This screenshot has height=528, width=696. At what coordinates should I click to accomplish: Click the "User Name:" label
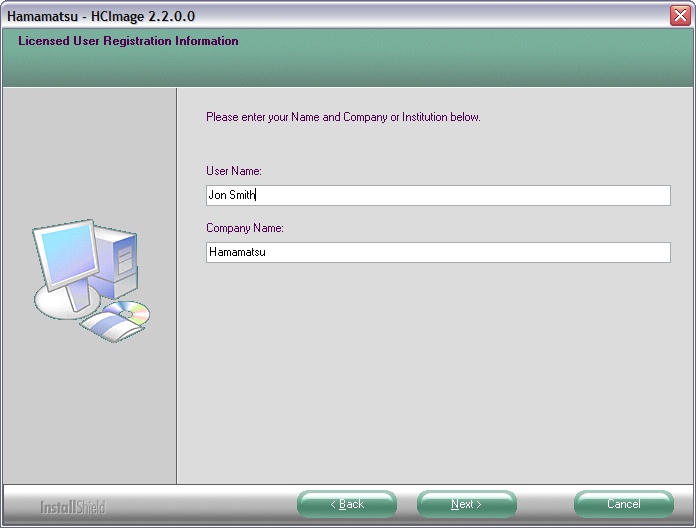tap(234, 172)
